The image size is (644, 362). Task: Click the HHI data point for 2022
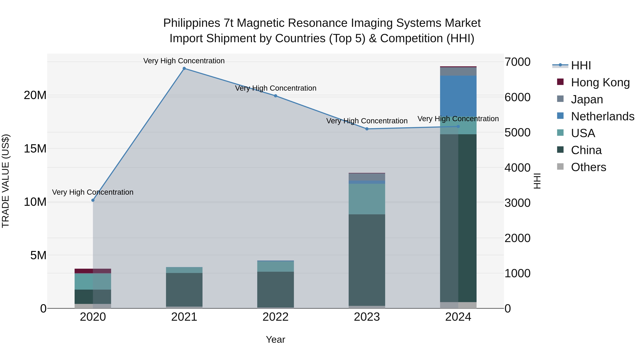(x=275, y=96)
